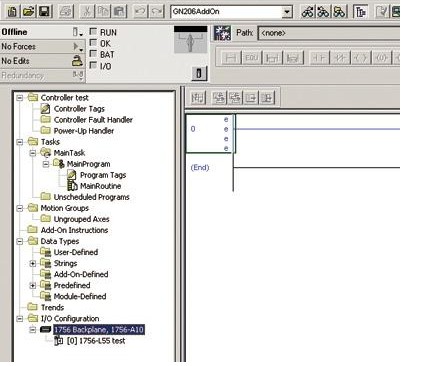Click the New project icon
The width and height of the screenshot is (422, 366).
point(12,12)
